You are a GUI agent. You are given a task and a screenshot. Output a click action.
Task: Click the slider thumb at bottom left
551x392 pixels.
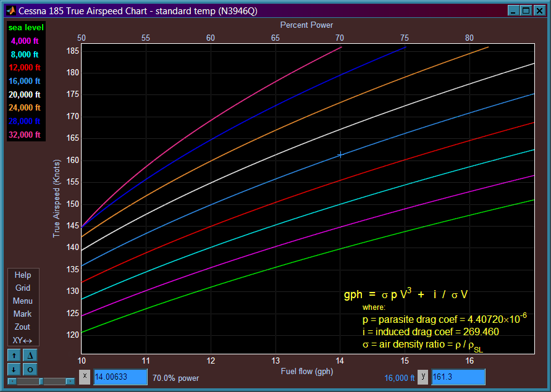41,381
